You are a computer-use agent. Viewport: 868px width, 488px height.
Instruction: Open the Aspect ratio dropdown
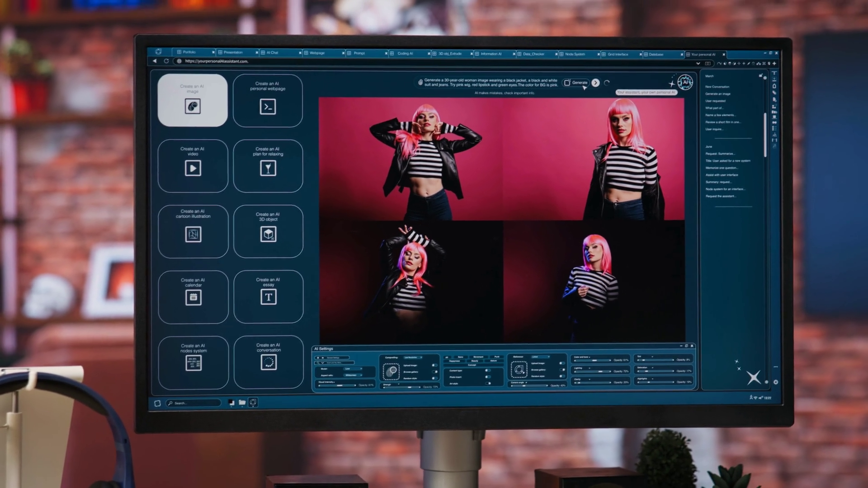point(353,375)
